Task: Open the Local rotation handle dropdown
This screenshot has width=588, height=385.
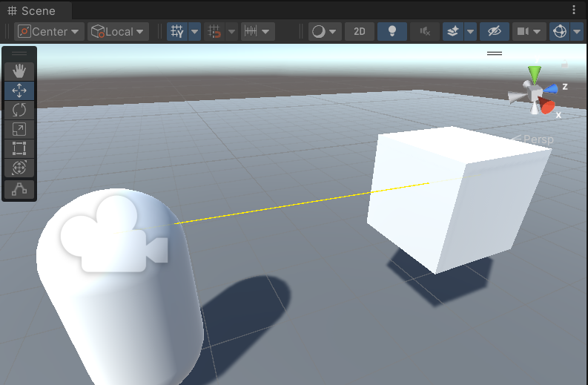Action: coord(118,31)
